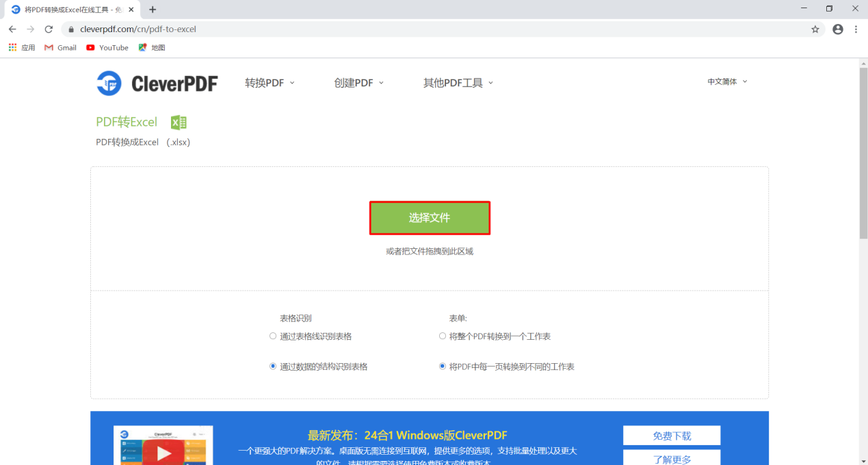
Task: Click the address bar URL
Action: 138,29
